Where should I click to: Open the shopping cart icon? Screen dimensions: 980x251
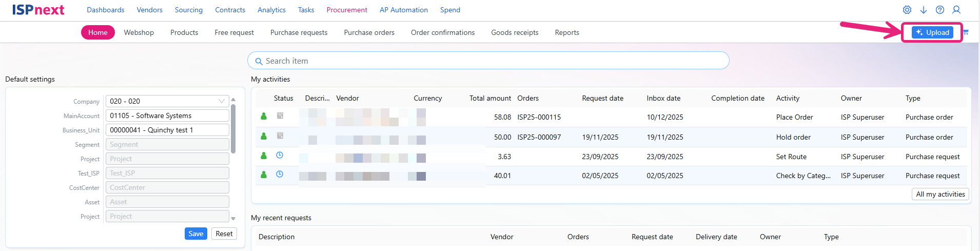coord(966,32)
